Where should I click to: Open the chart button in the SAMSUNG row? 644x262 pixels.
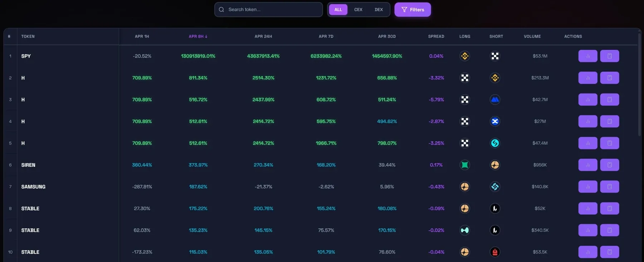pyautogui.click(x=587, y=187)
